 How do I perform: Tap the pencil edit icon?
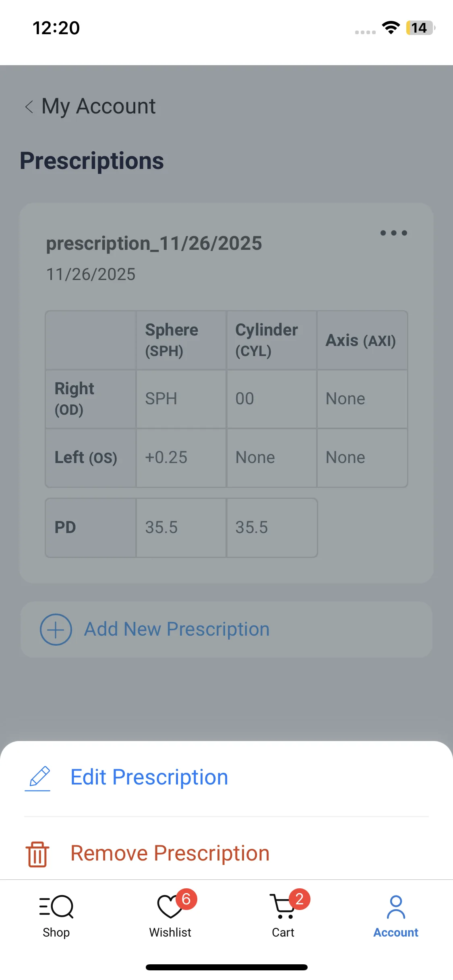pos(38,778)
